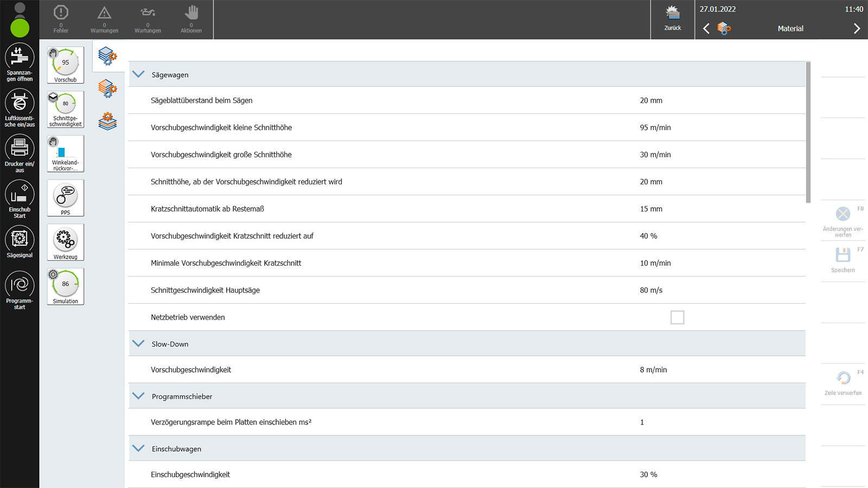Toggle Luftkissentische ein/aus
Screen dimensions: 868x488
[x=20, y=103]
